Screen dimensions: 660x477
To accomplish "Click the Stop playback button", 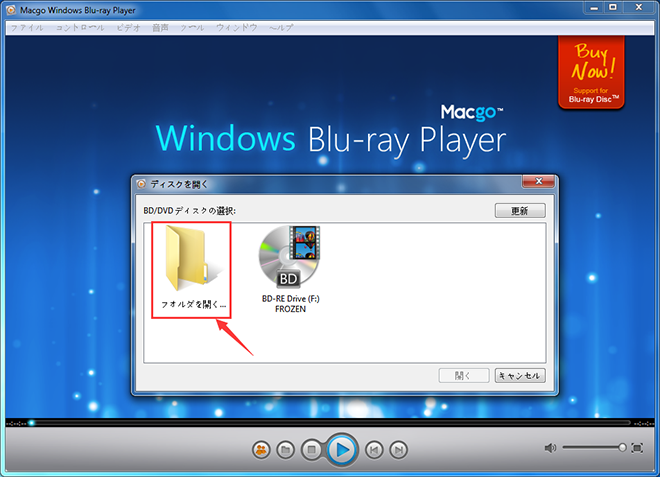I will pyautogui.click(x=311, y=450).
